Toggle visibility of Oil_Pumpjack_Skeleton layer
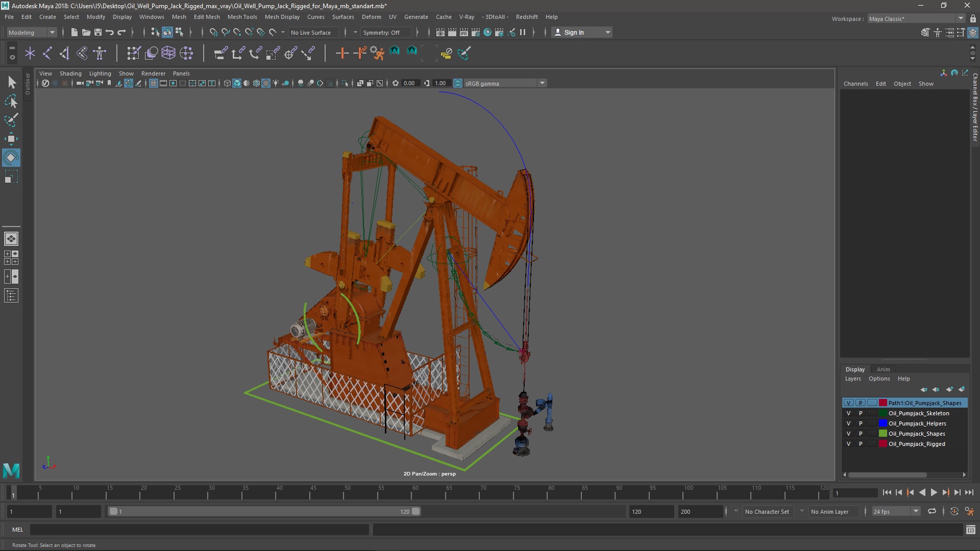Screen dimensions: 980x551 [x=848, y=413]
